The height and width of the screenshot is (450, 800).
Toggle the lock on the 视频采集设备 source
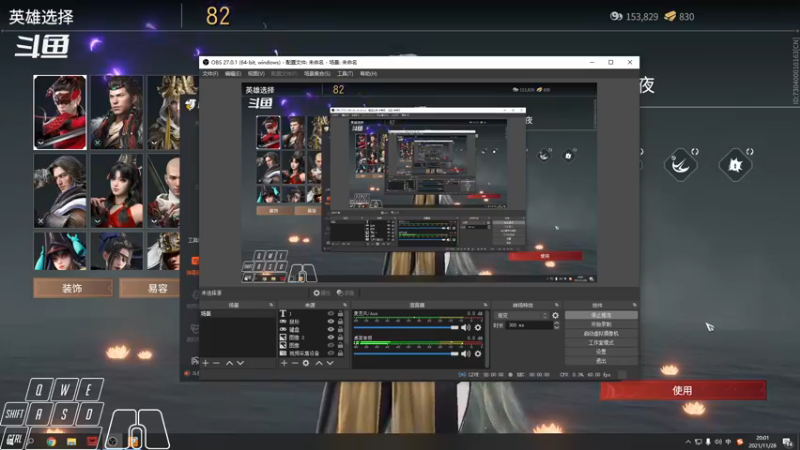pyautogui.click(x=340, y=353)
